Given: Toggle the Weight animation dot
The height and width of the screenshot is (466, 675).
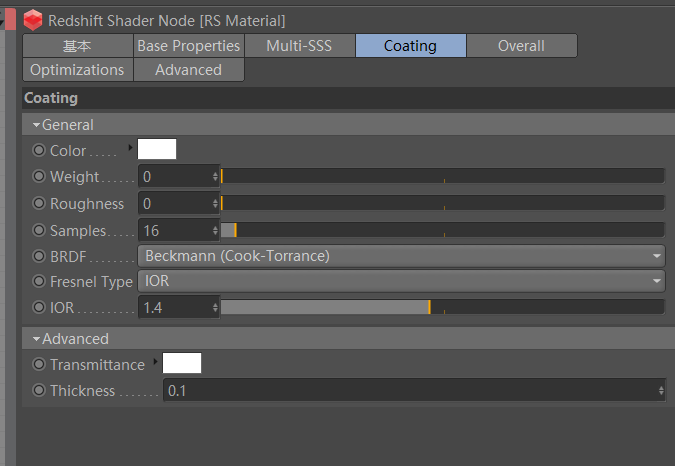Looking at the screenshot, I should (x=39, y=176).
